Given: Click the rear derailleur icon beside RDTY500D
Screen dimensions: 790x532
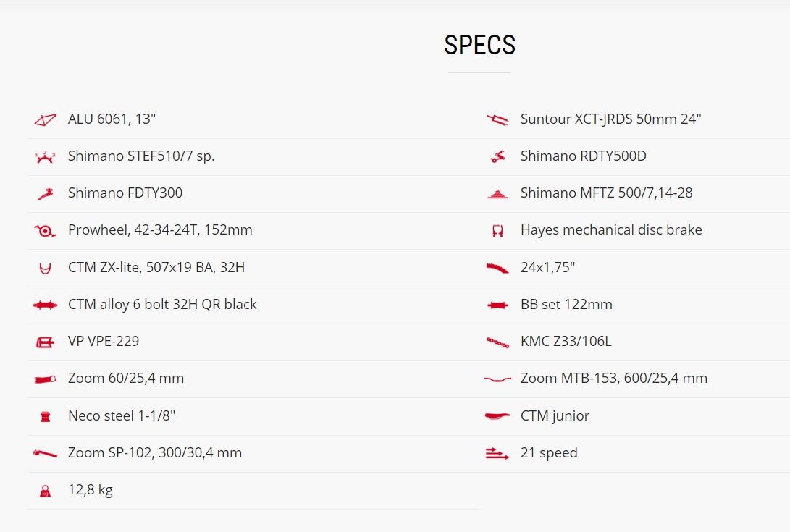Looking at the screenshot, I should [497, 156].
